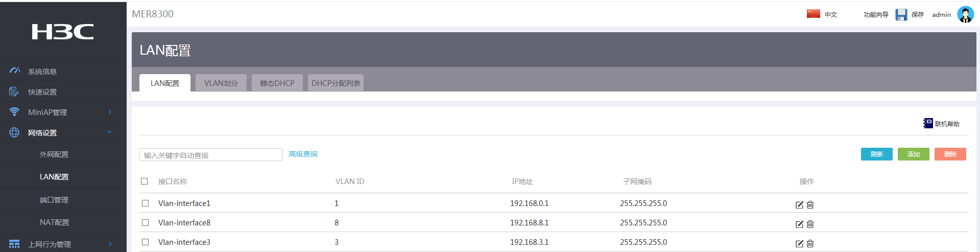Viewport: 980px width, 252px height.
Task: Delete Vlan-interface3 using its trash icon
Action: [810, 243]
